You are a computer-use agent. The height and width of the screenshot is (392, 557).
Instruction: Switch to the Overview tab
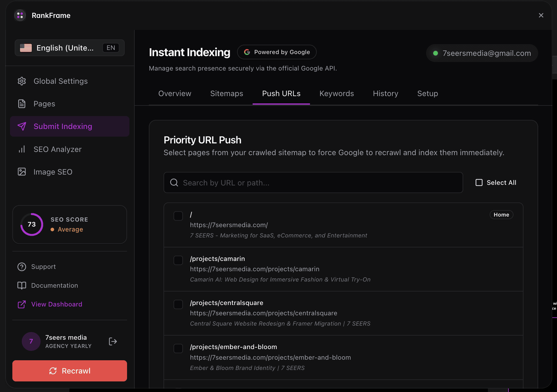pyautogui.click(x=175, y=93)
